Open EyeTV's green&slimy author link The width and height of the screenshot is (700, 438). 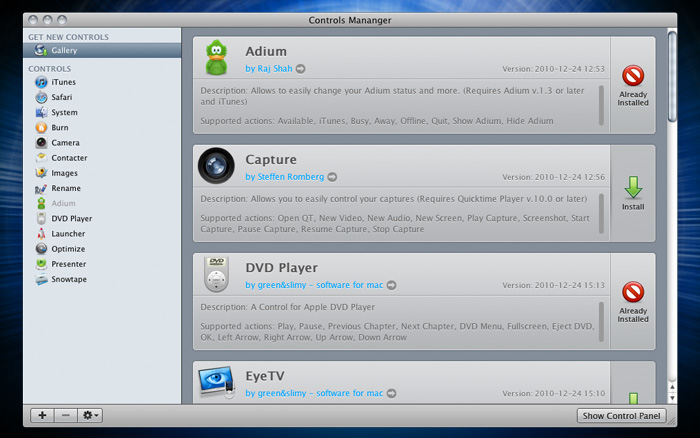tap(314, 393)
